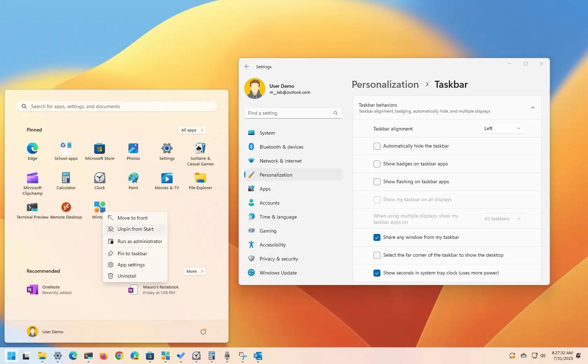Open the All taskbars dropdown
Viewport: 588px width, 364px height.
pyautogui.click(x=502, y=219)
